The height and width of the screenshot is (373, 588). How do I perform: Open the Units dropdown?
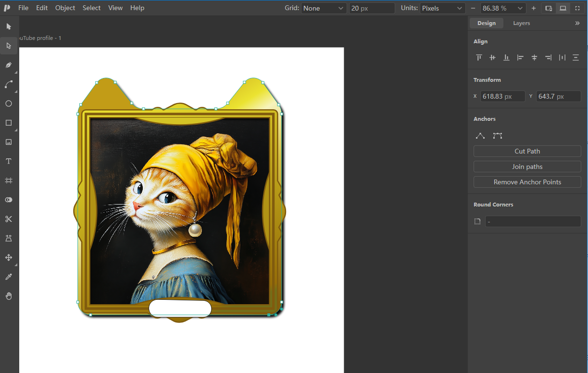click(x=443, y=8)
